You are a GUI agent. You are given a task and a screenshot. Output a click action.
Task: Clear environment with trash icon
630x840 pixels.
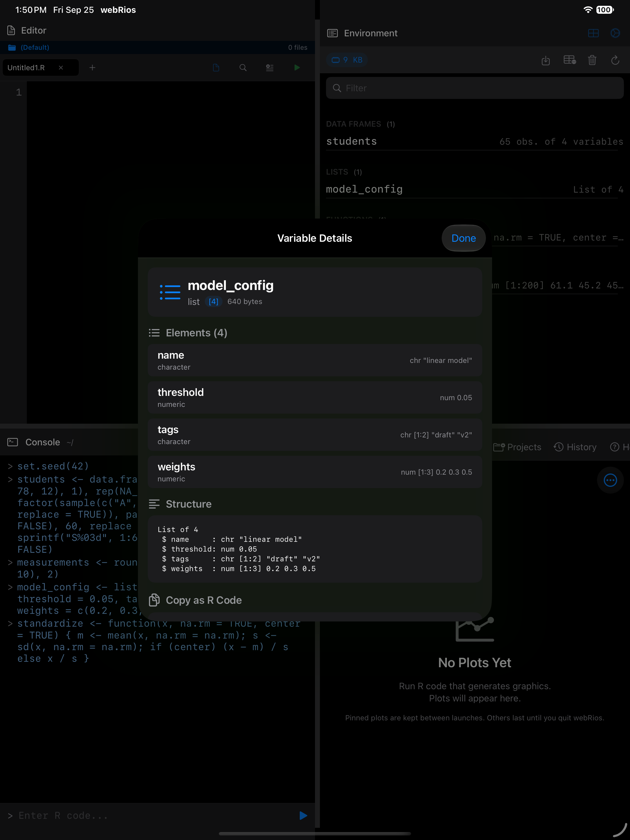tap(592, 60)
